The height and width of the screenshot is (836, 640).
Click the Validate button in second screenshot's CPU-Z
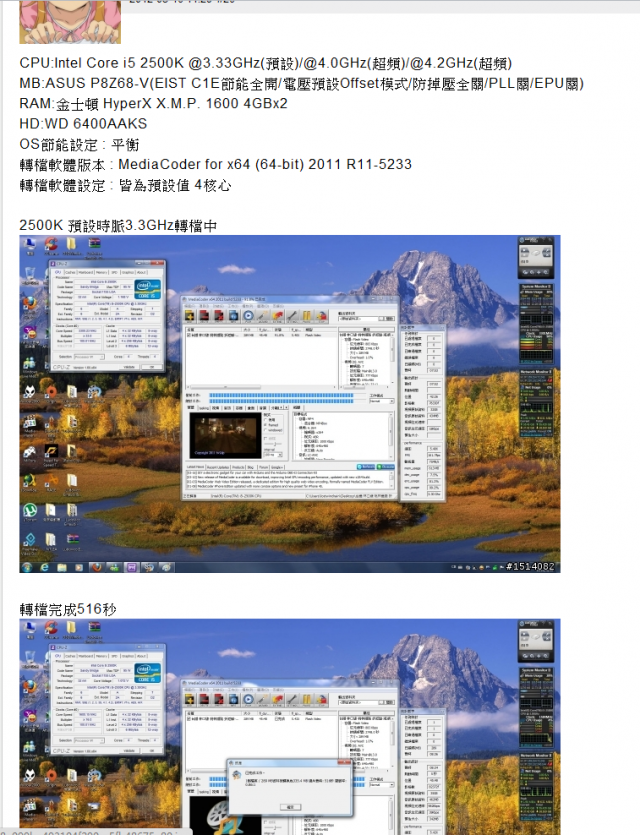[x=129, y=751]
